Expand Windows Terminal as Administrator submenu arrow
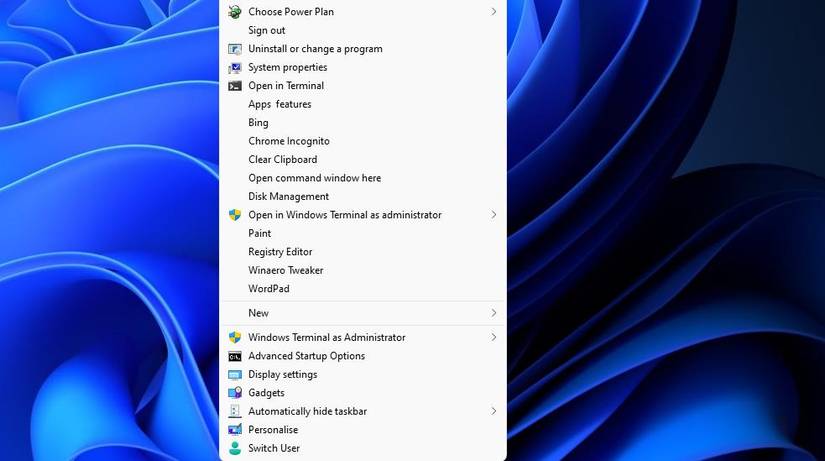 pyautogui.click(x=494, y=337)
